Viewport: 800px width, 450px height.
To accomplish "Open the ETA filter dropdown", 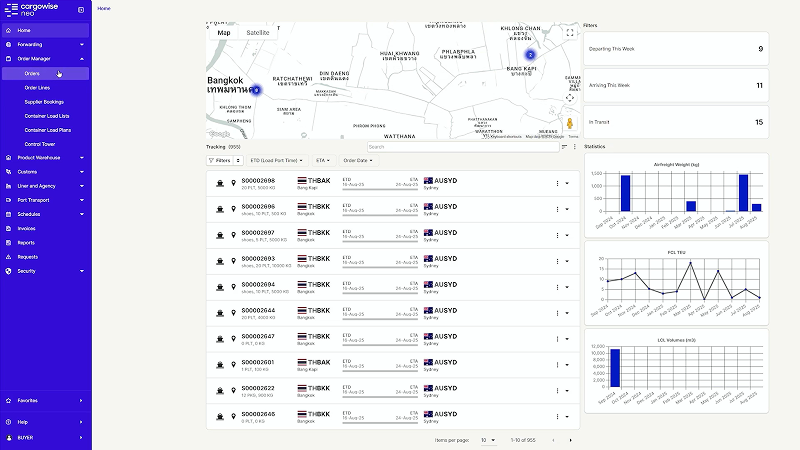I will click(323, 160).
